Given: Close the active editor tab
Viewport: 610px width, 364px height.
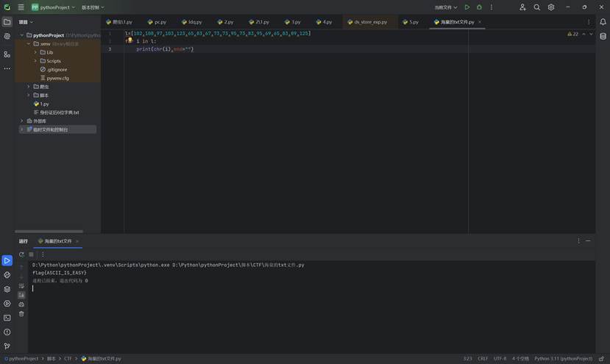Looking at the screenshot, I should [480, 22].
